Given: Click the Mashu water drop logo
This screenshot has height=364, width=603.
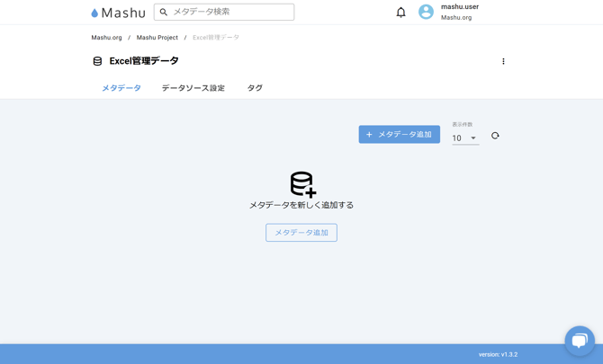Looking at the screenshot, I should click(94, 13).
